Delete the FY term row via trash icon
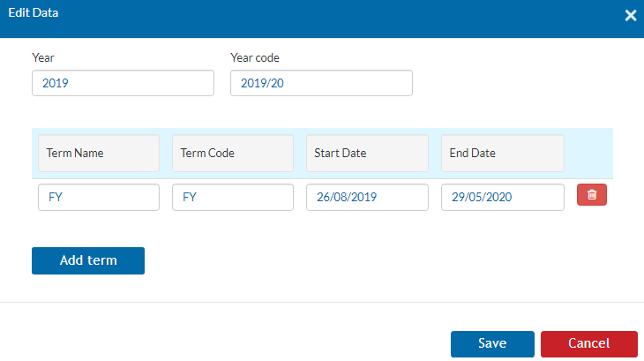The height and width of the screenshot is (361, 644). (591, 195)
